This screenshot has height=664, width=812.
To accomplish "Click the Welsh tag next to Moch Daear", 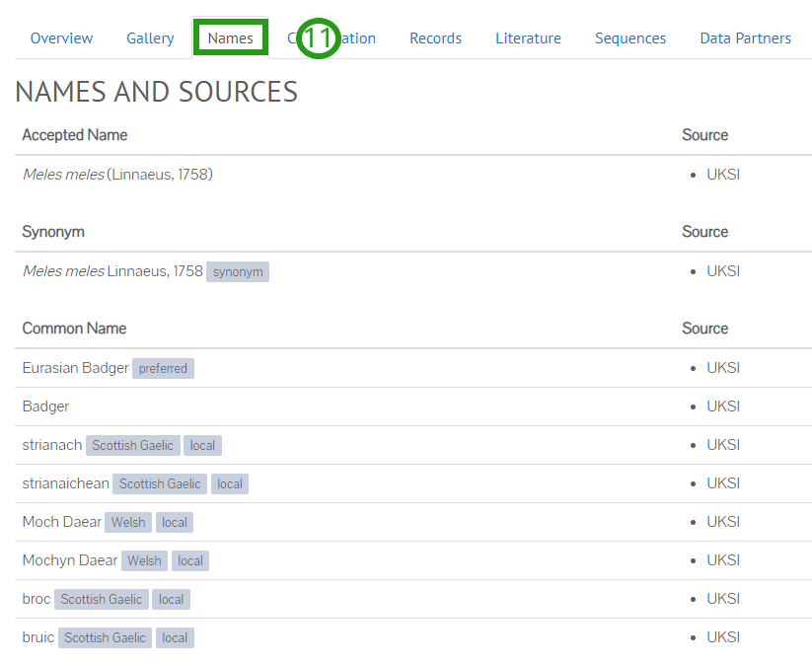I will [127, 522].
